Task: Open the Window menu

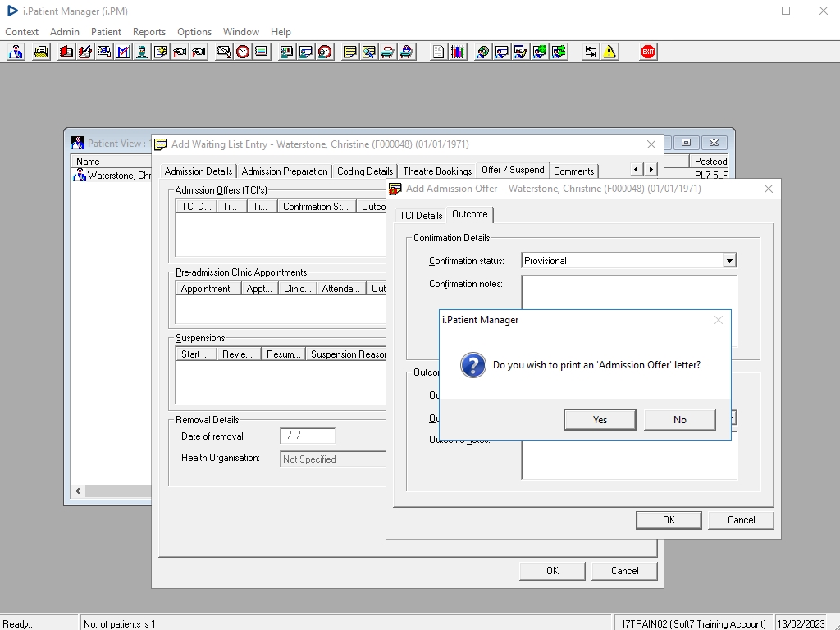Action: 240,32
